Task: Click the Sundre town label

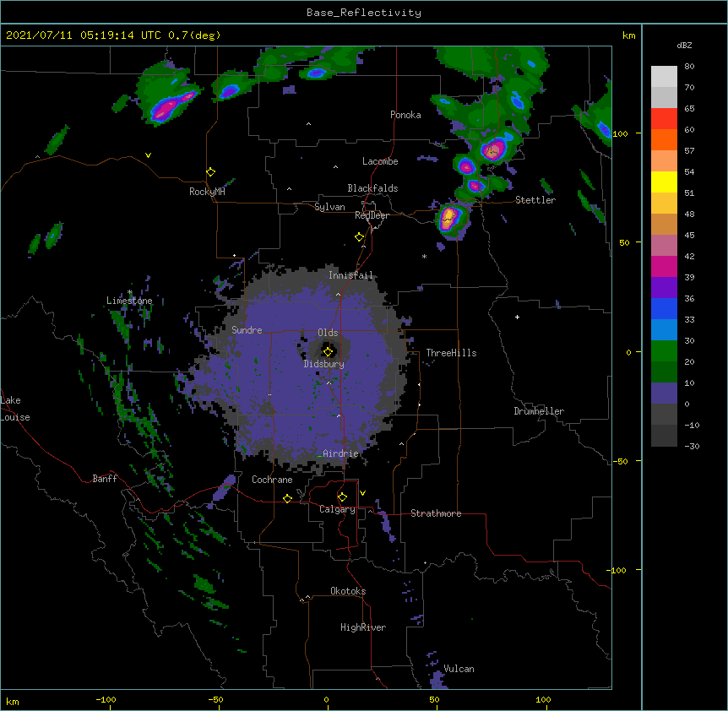Action: [247, 330]
